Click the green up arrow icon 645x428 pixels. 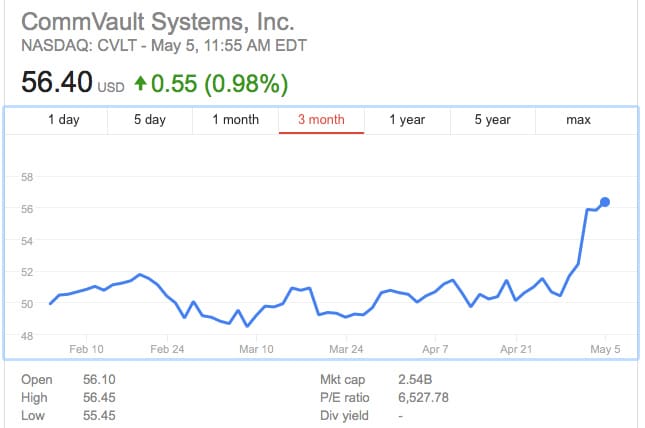(140, 83)
